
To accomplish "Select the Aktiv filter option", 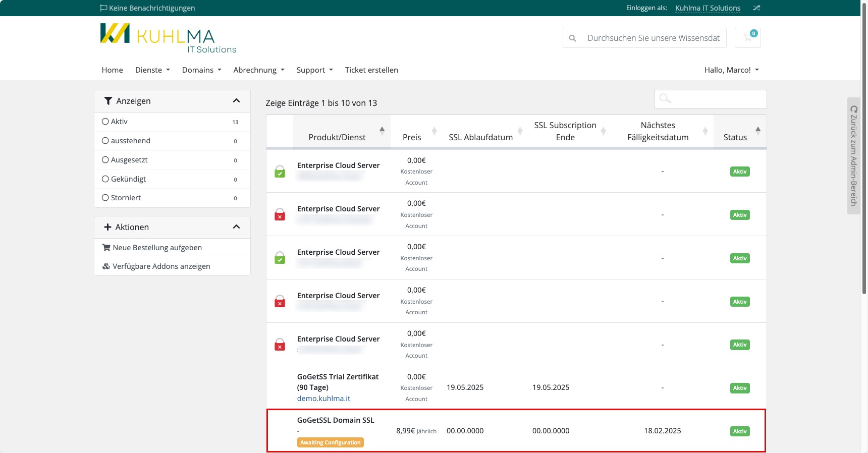I will [x=172, y=122].
